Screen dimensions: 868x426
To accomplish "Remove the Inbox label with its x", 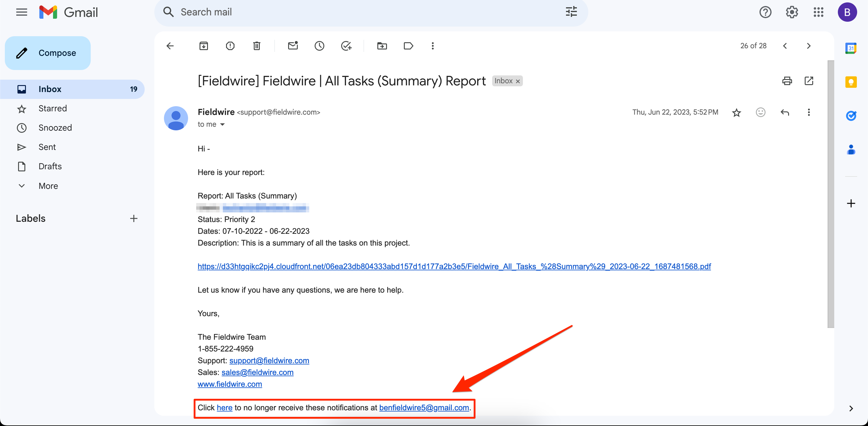I will pyautogui.click(x=518, y=81).
